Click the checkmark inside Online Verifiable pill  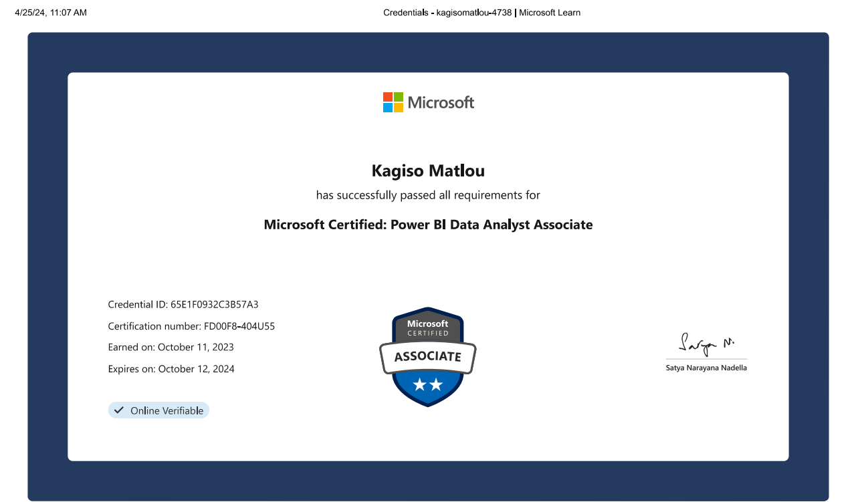[119, 410]
